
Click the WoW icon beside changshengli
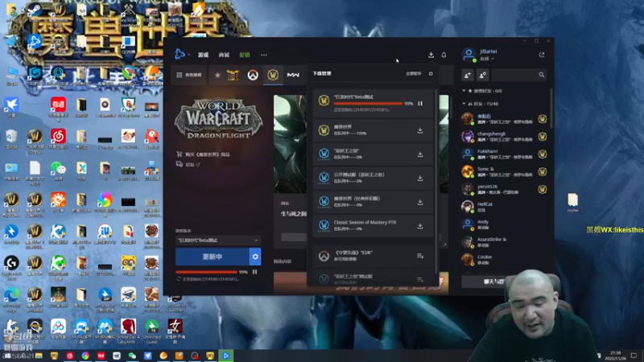tap(542, 136)
